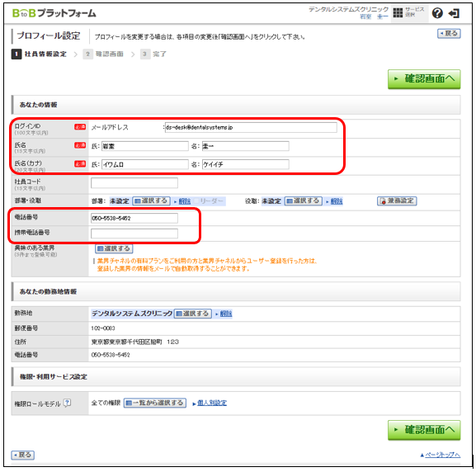Viewport: 476px width, 472px height.
Task: Click the email address input field
Action: (251, 127)
